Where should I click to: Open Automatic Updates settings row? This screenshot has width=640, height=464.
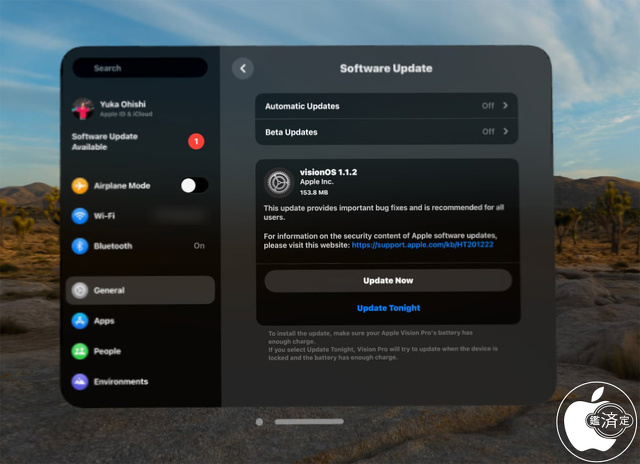point(387,106)
